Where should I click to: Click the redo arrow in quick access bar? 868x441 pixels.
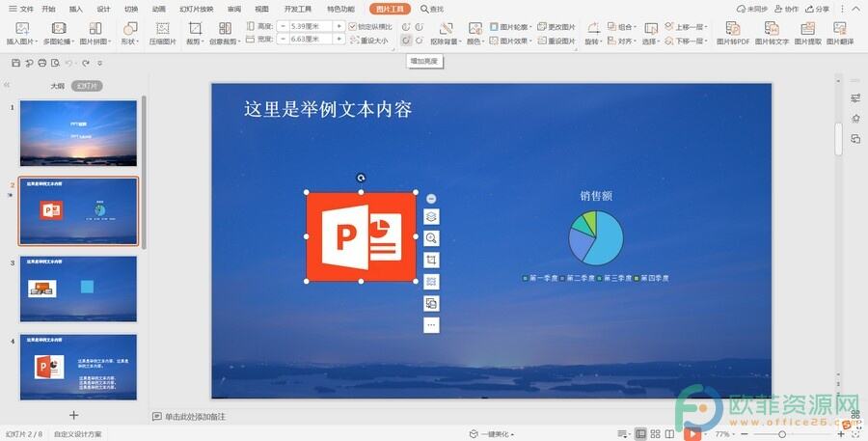click(x=86, y=63)
